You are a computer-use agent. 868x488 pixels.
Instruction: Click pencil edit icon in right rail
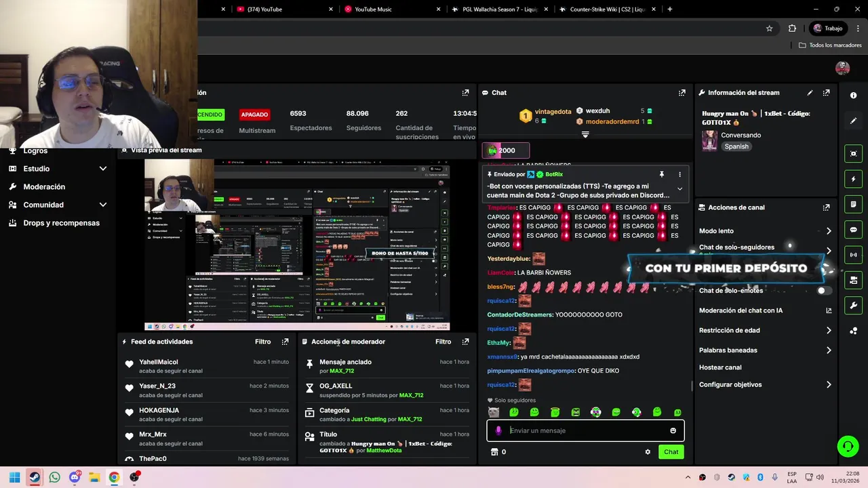click(853, 121)
